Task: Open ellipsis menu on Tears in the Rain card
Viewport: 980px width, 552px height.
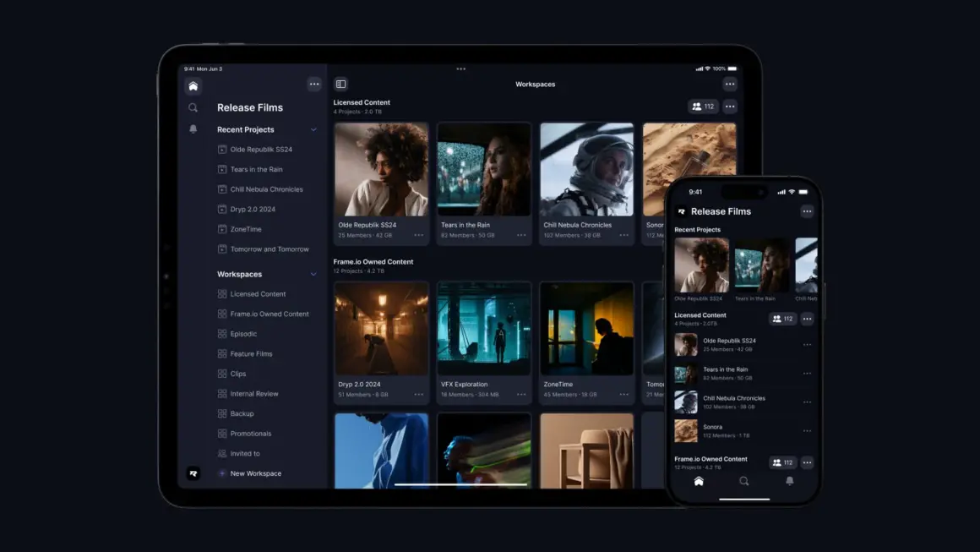Action: pos(521,235)
